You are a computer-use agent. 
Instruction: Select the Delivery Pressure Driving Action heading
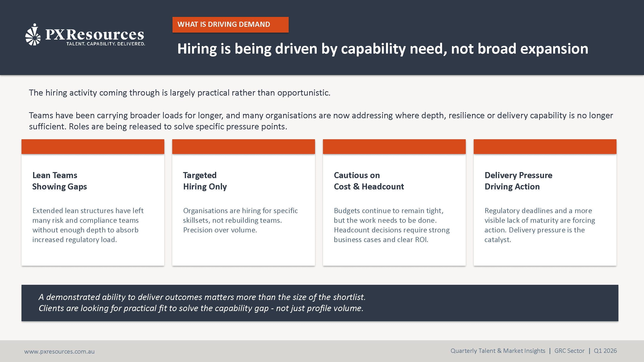[518, 181]
